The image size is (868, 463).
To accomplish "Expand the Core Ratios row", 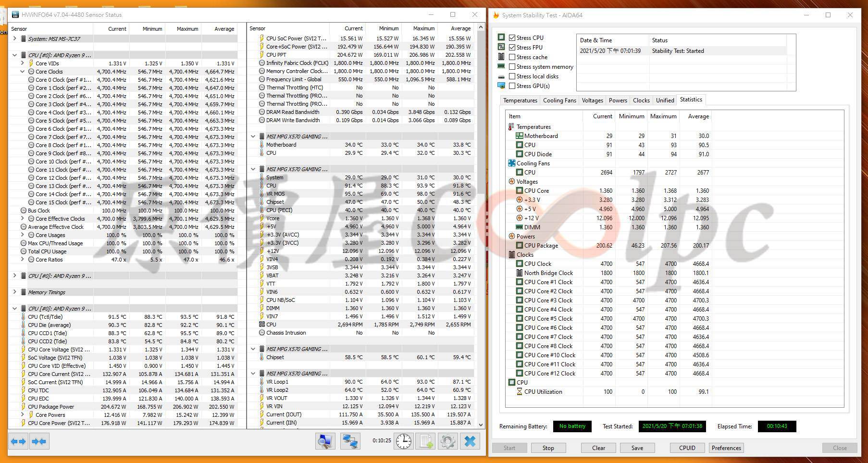I will [22, 259].
